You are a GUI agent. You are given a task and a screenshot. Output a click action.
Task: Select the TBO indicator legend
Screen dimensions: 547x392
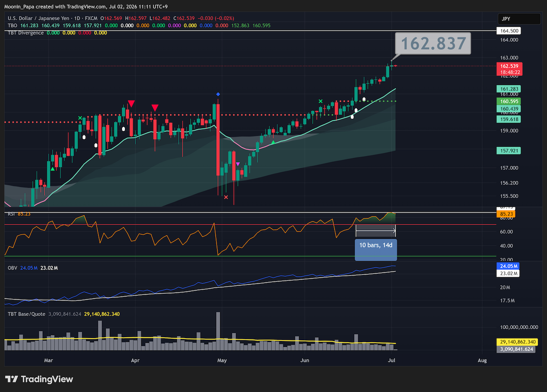point(12,26)
